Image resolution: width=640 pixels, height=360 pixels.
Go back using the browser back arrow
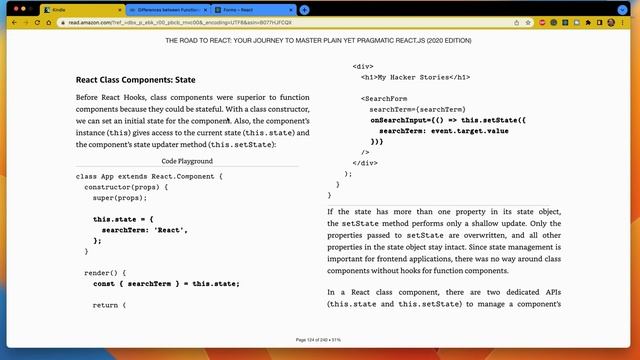pos(14,22)
